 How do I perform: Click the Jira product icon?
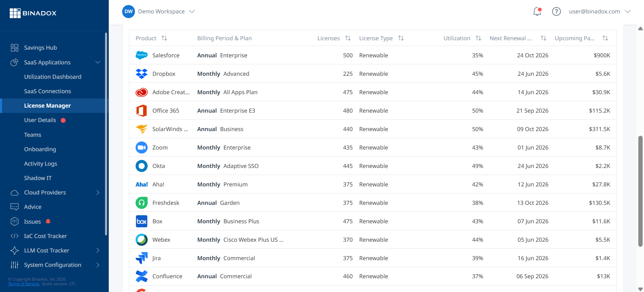(142, 258)
